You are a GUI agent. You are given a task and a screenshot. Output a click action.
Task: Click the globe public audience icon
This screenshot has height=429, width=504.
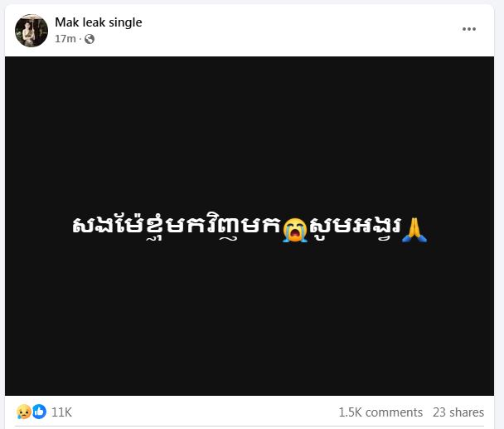click(x=90, y=39)
